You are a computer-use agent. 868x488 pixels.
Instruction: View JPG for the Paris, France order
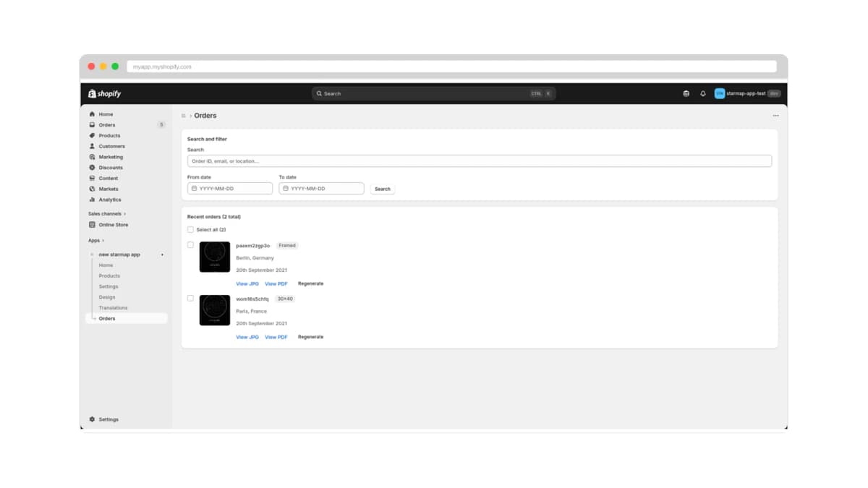pyautogui.click(x=247, y=337)
